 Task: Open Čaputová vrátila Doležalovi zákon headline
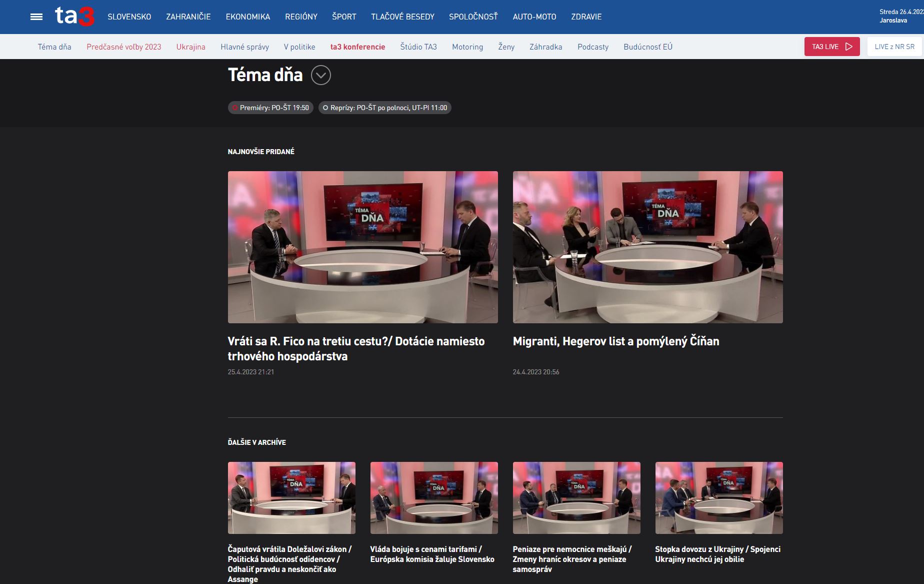coord(290,564)
